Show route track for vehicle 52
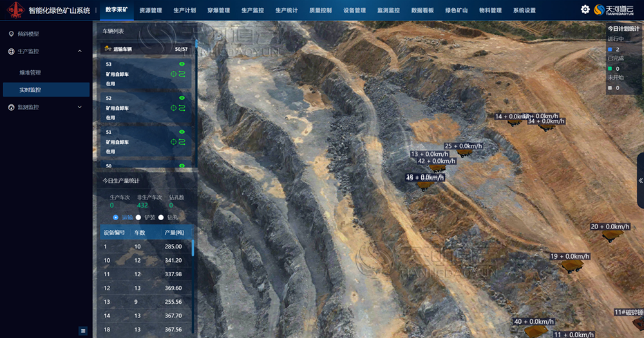Screen dimensions: 644x338 tap(182, 108)
